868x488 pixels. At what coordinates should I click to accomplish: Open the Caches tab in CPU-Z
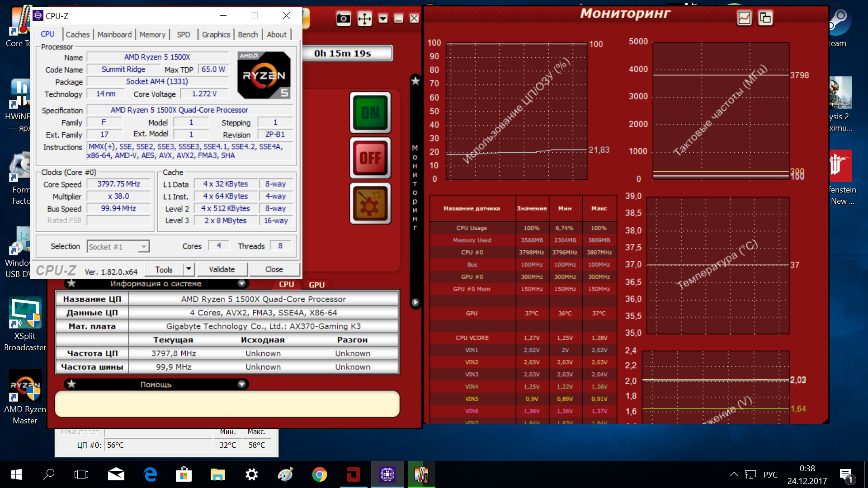(x=78, y=34)
